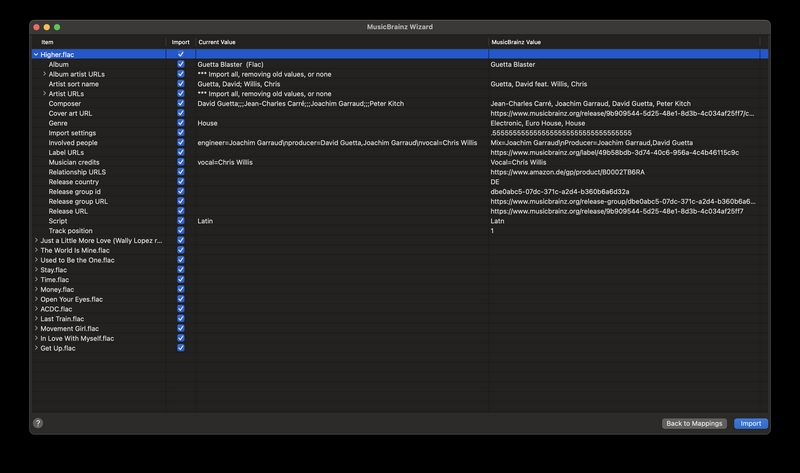
Task: Click Back to Mappings button
Action: [694, 424]
